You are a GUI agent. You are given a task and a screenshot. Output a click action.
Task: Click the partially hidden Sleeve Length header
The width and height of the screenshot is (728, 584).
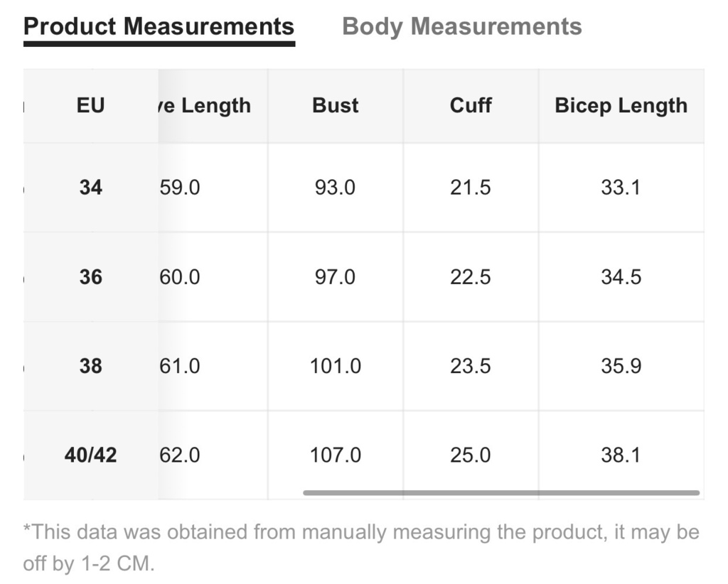(x=205, y=107)
